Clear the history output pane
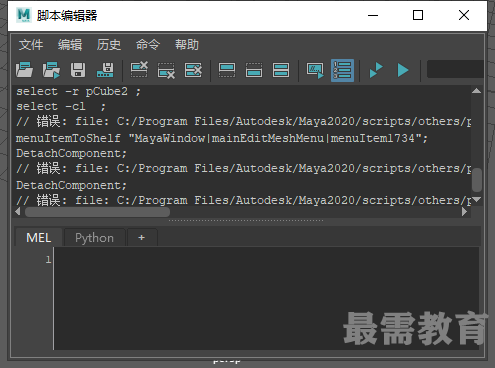Viewport: 495px width, 368px height. pos(139,70)
